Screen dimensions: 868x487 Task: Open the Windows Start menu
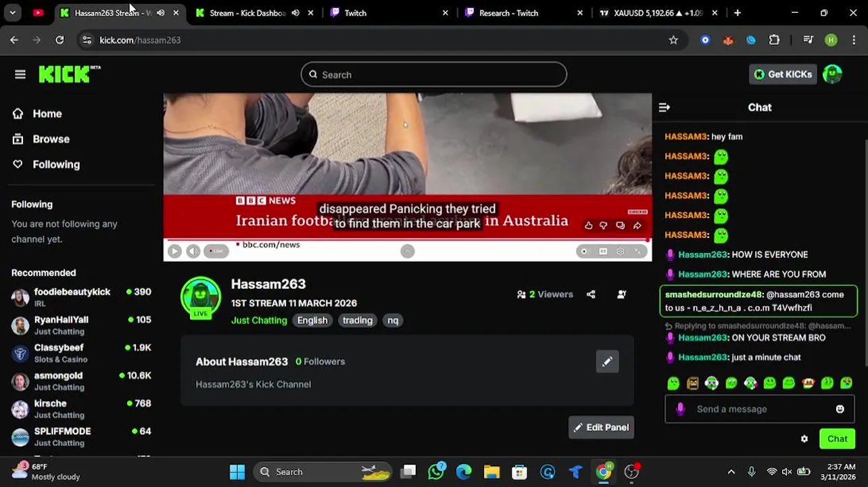pos(237,471)
